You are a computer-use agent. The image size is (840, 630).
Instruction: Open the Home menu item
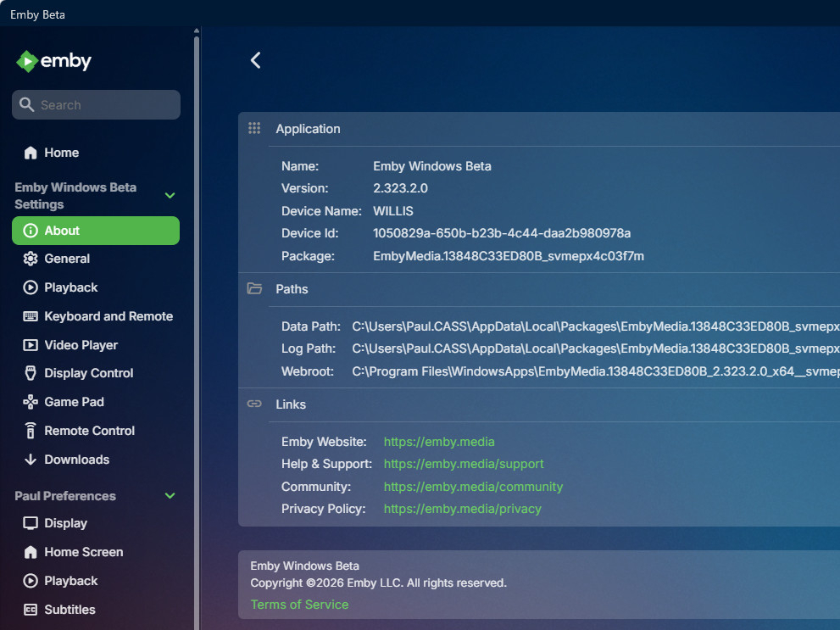96,153
